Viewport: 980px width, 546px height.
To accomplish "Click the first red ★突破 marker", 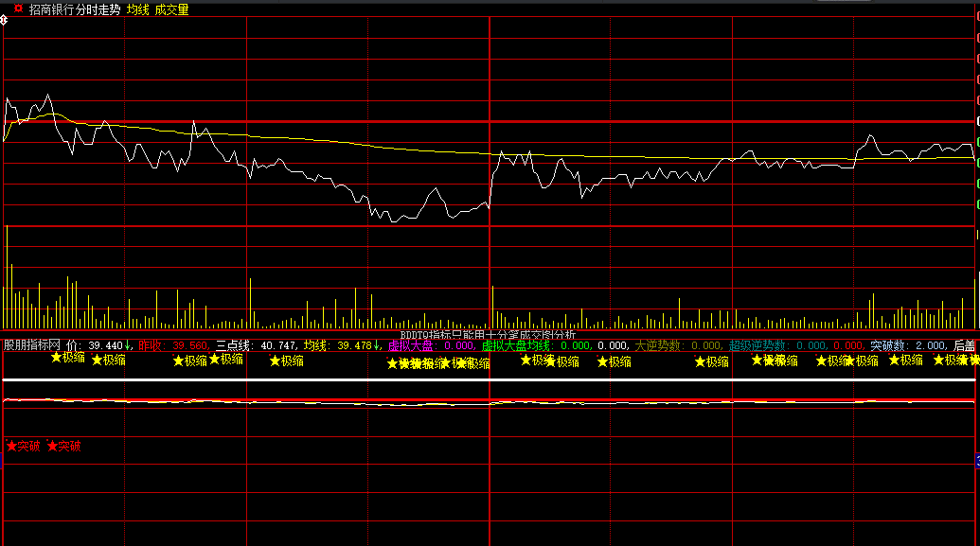I will pos(23,446).
